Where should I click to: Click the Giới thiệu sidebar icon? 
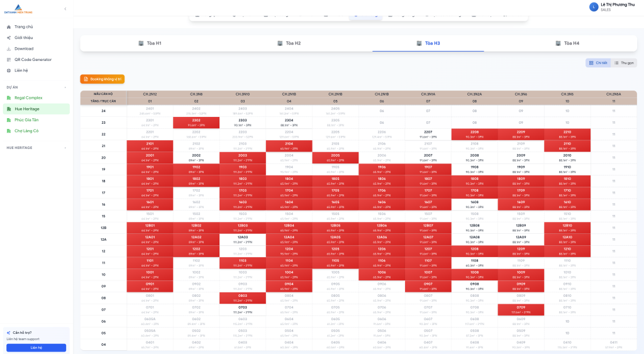(x=9, y=38)
